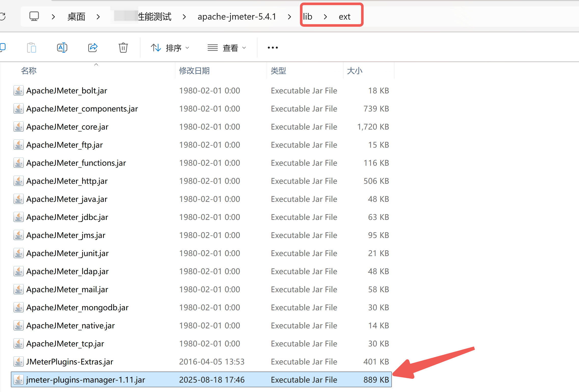Select file name ApacheJMeter_mail.jar
The image size is (579, 392).
pos(67,289)
